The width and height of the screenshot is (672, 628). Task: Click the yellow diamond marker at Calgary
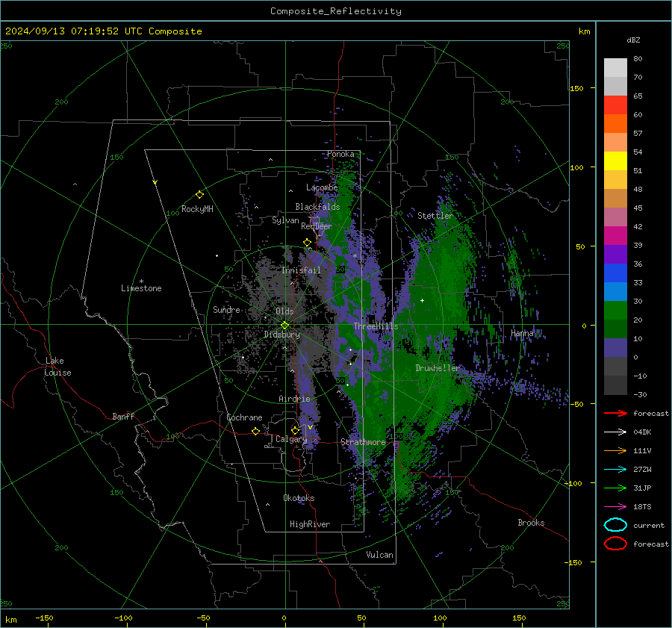[295, 430]
